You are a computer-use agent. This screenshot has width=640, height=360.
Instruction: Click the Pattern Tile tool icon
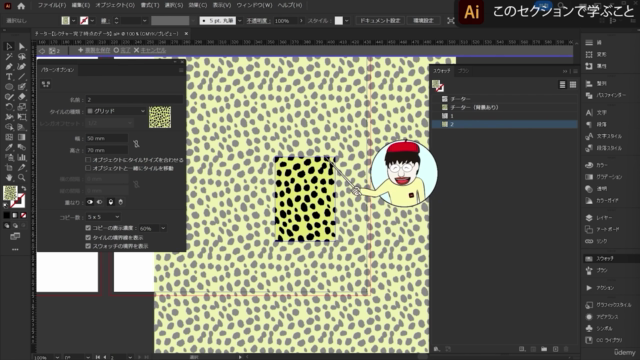46,84
